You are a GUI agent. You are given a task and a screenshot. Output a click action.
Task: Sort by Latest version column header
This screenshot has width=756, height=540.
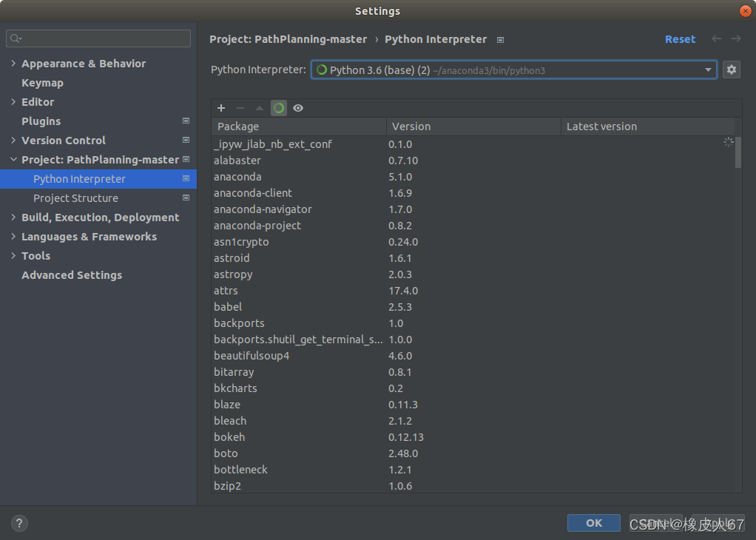click(647, 126)
